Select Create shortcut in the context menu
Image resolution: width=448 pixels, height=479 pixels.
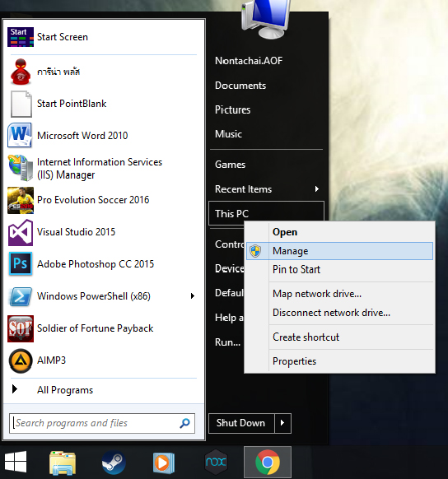tap(340, 337)
